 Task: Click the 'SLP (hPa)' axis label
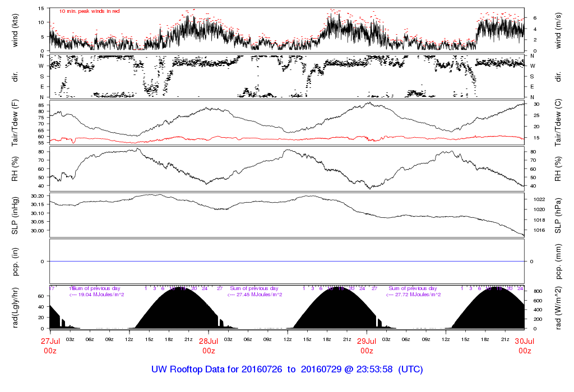558,216
